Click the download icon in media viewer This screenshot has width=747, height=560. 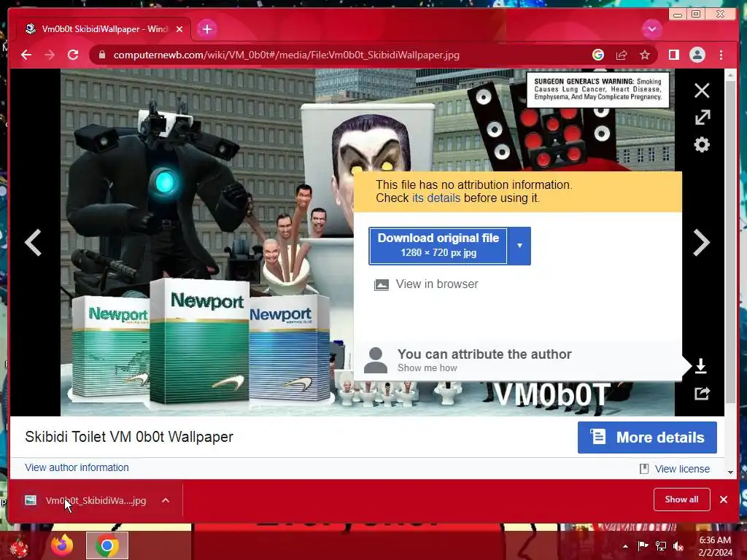[x=701, y=366]
